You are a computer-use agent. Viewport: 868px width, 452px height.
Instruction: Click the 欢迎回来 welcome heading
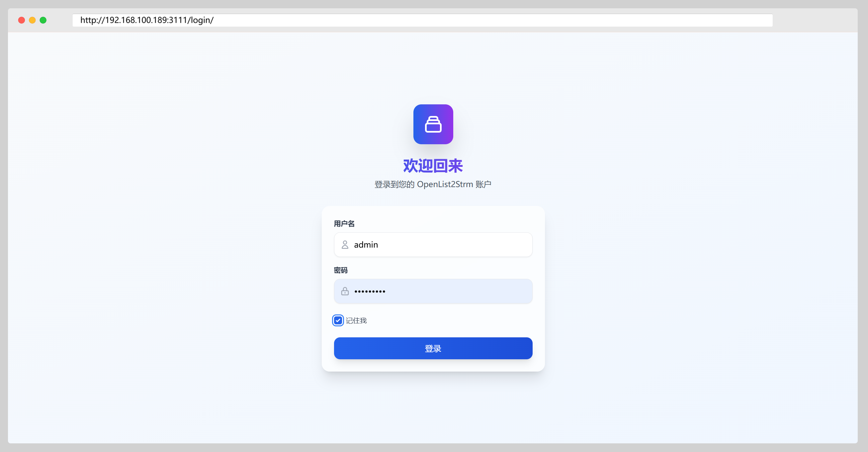(x=433, y=166)
